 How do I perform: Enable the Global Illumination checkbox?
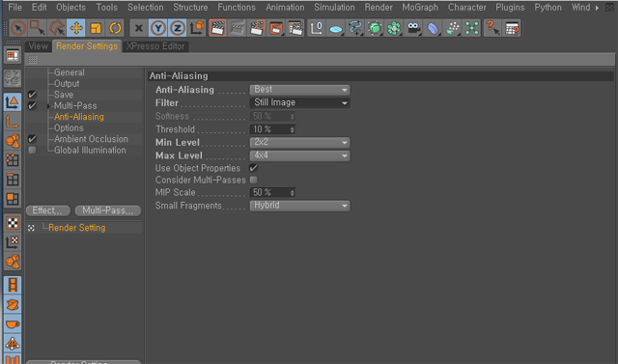[x=32, y=150]
